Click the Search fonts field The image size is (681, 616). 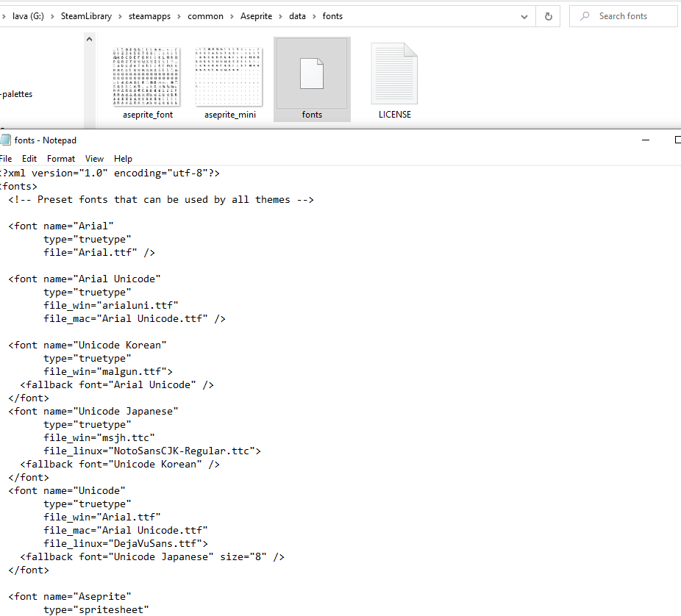[x=623, y=16]
